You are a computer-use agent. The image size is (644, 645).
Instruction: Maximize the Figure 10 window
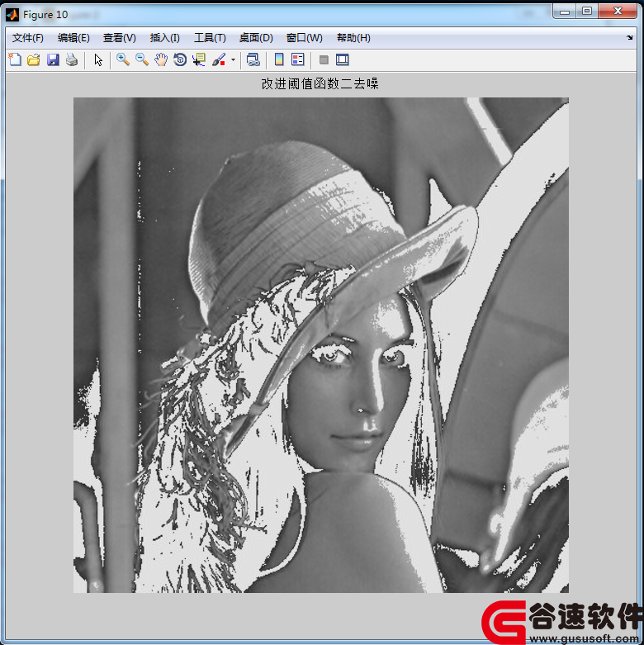coord(587,11)
